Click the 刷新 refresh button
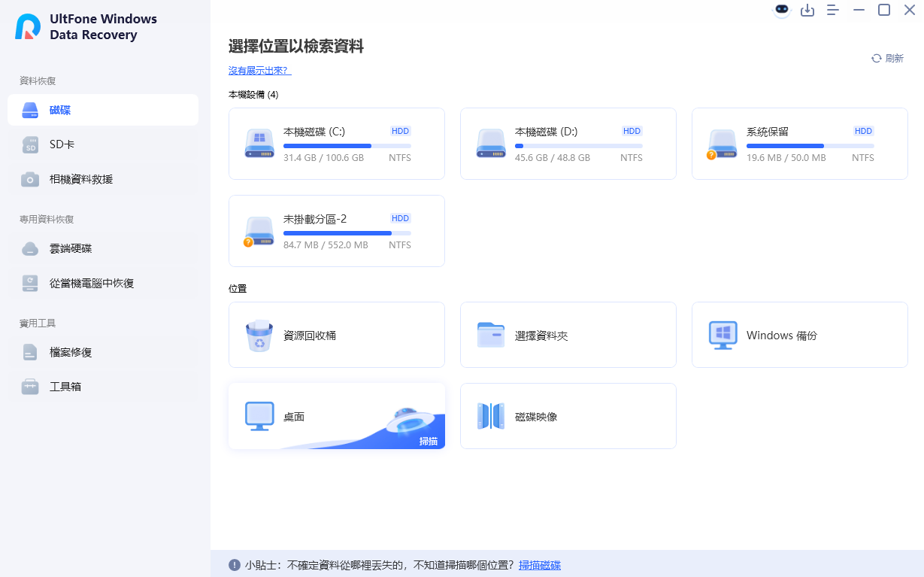The height and width of the screenshot is (577, 924). pos(887,59)
